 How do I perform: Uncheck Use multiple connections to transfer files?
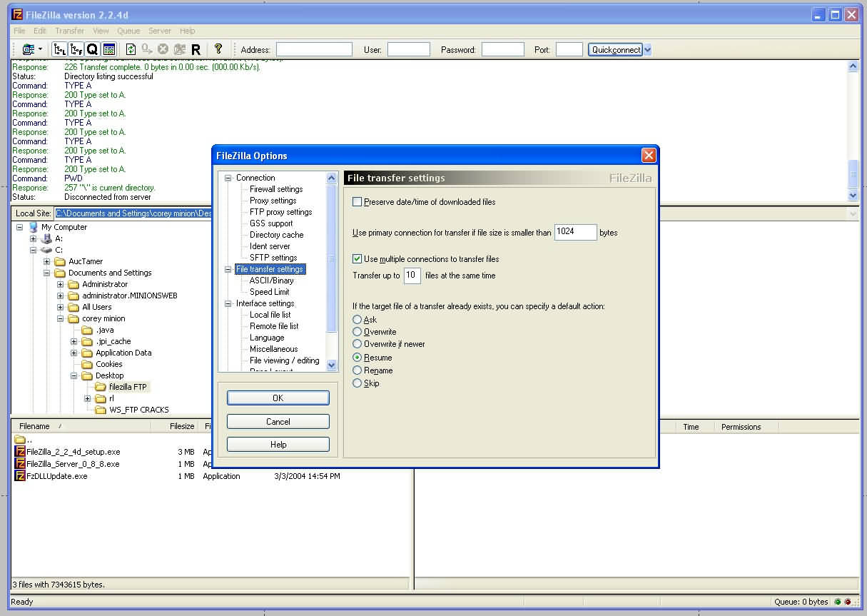(358, 259)
